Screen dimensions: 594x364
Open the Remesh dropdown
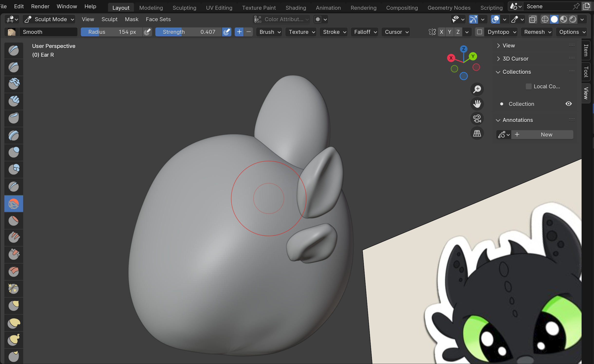coord(537,32)
